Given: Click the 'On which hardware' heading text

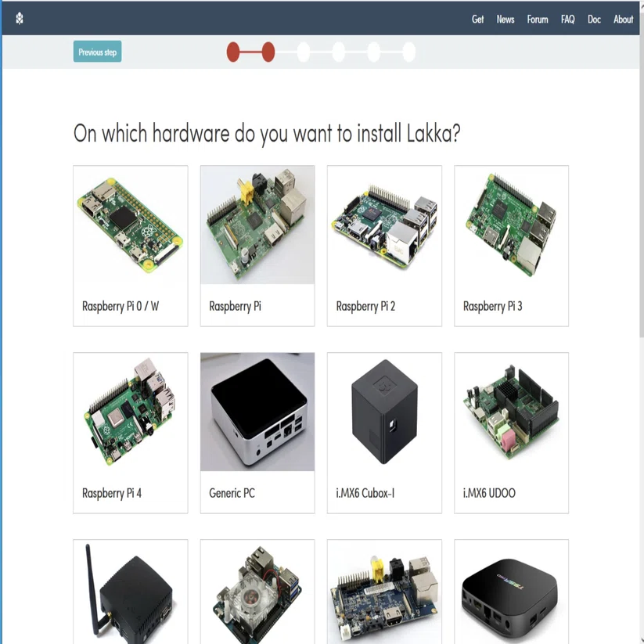Looking at the screenshot, I should point(267,134).
